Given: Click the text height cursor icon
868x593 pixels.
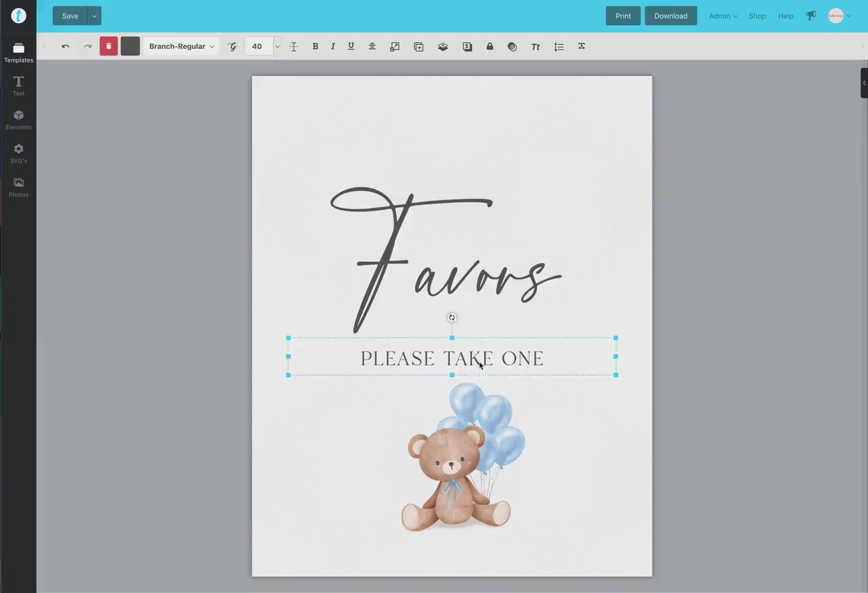Looking at the screenshot, I should click(x=294, y=46).
